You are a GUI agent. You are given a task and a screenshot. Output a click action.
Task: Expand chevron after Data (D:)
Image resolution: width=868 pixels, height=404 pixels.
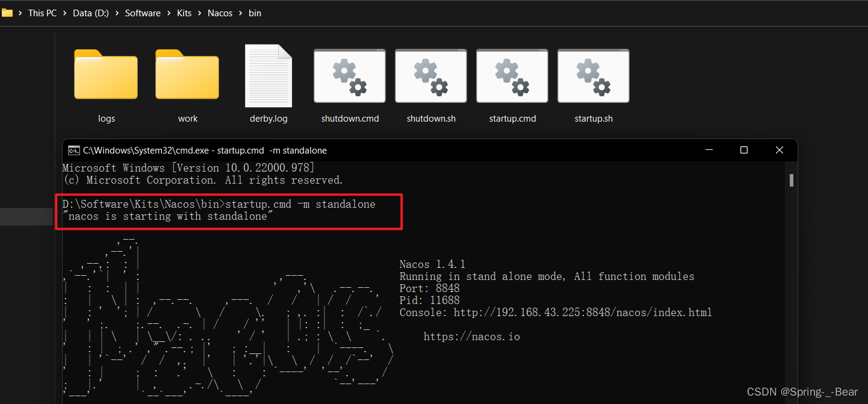[x=117, y=13]
